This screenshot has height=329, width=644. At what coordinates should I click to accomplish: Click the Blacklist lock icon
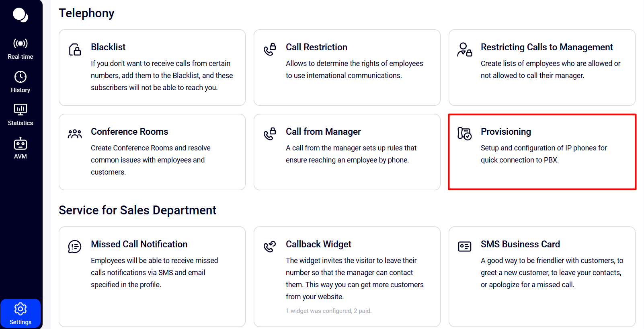click(75, 49)
